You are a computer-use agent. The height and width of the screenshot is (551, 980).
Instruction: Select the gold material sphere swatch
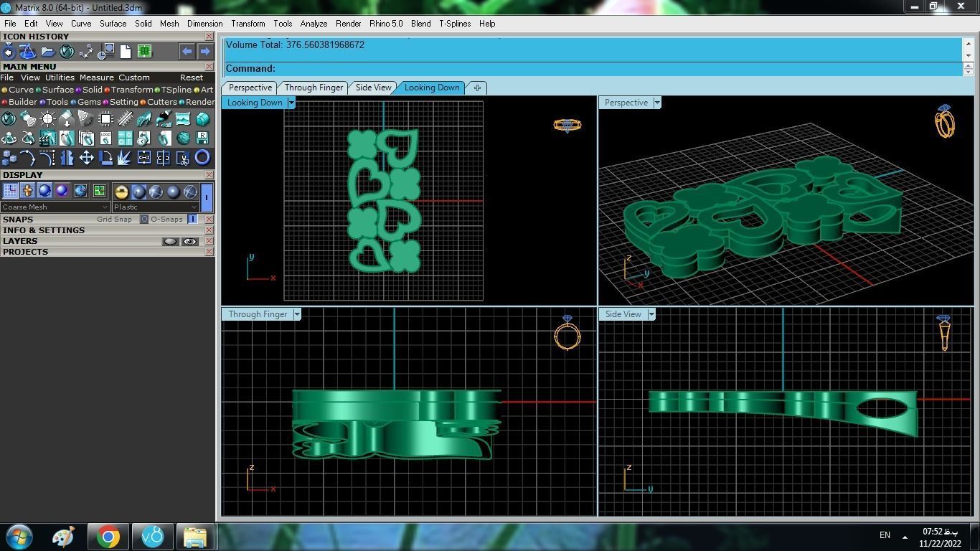coord(121,192)
